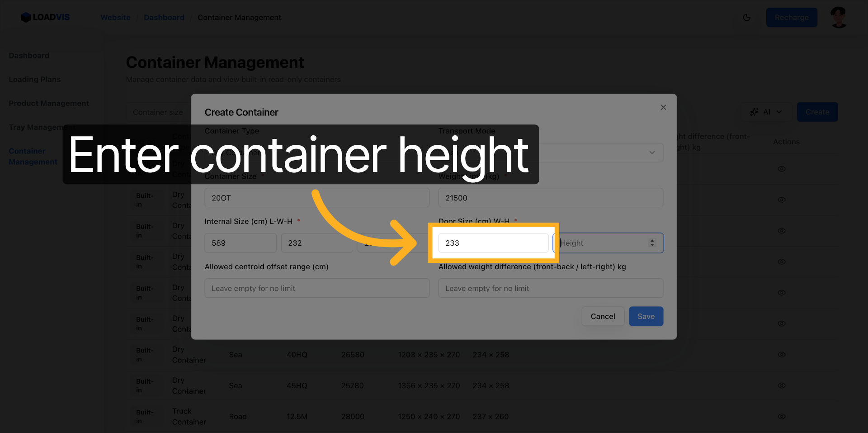Close the Create Container dialog
868x433 pixels.
point(663,107)
